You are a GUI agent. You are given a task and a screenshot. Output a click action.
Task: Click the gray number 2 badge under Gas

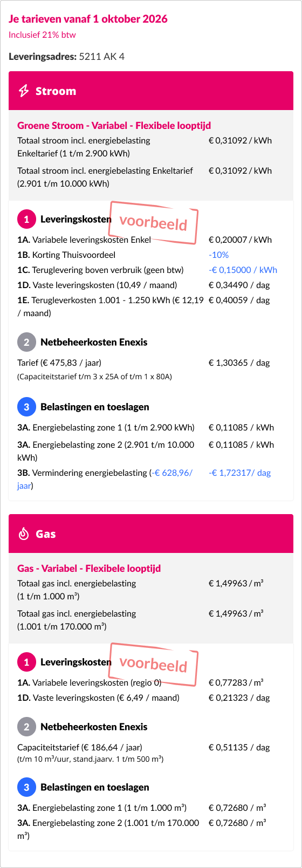point(26,727)
